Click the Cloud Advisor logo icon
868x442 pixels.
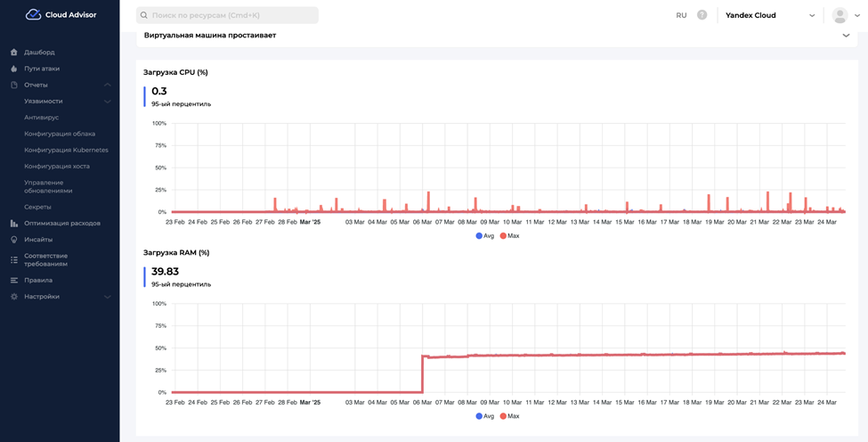tap(33, 14)
